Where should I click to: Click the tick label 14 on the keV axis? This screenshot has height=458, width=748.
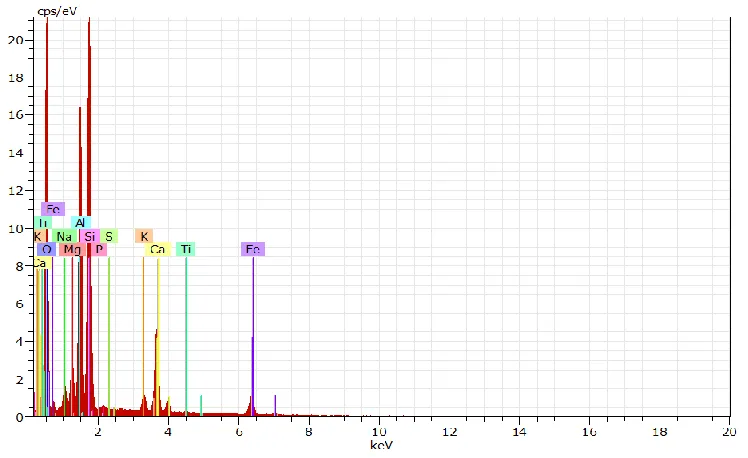519,432
